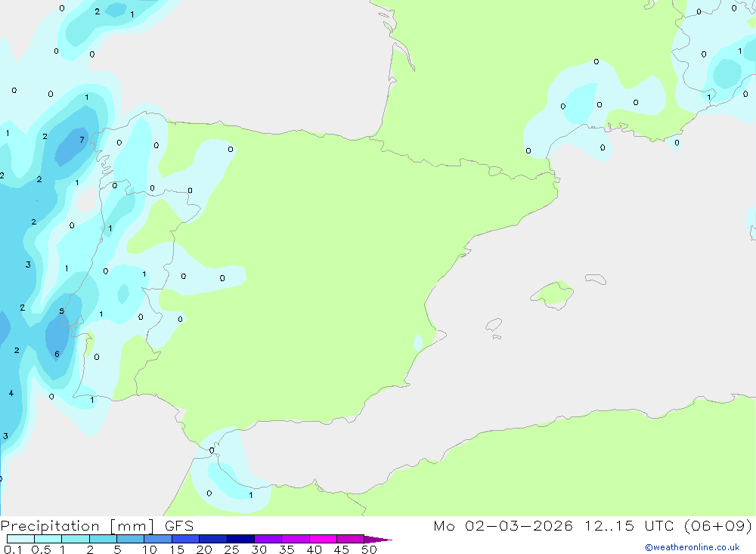Click the "25" legend scale label
This screenshot has height=554, width=756.
pyautogui.click(x=232, y=549)
